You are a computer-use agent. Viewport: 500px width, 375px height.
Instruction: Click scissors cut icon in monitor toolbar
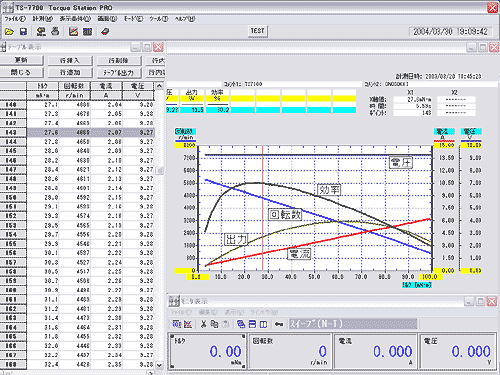coord(203,324)
